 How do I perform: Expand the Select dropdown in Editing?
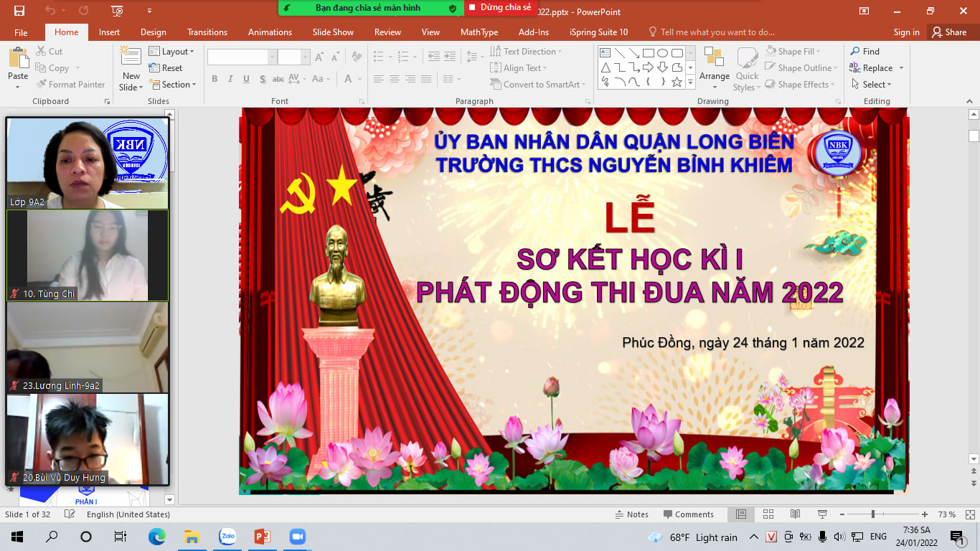click(872, 85)
